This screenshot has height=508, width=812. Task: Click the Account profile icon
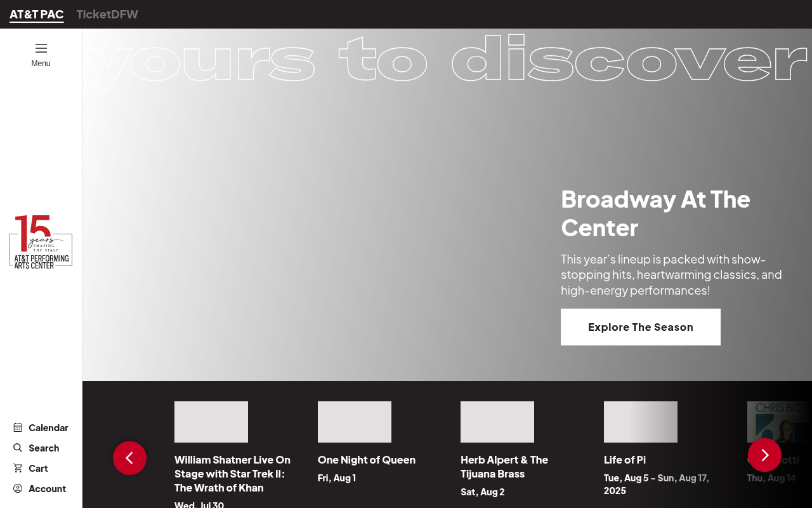click(18, 488)
